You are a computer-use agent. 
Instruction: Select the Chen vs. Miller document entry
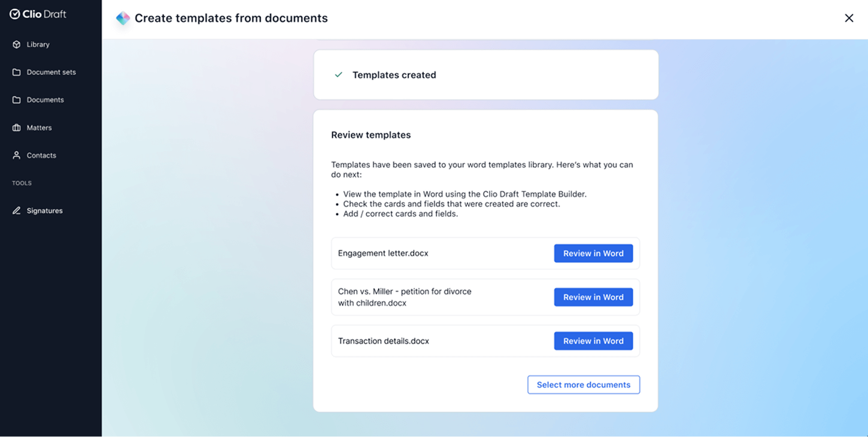404,297
